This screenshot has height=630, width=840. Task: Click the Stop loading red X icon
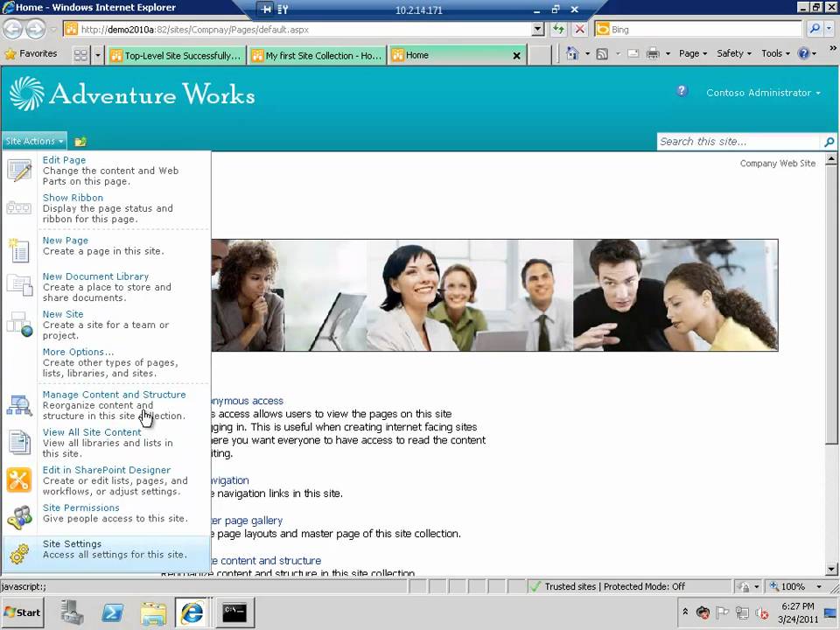pos(579,29)
